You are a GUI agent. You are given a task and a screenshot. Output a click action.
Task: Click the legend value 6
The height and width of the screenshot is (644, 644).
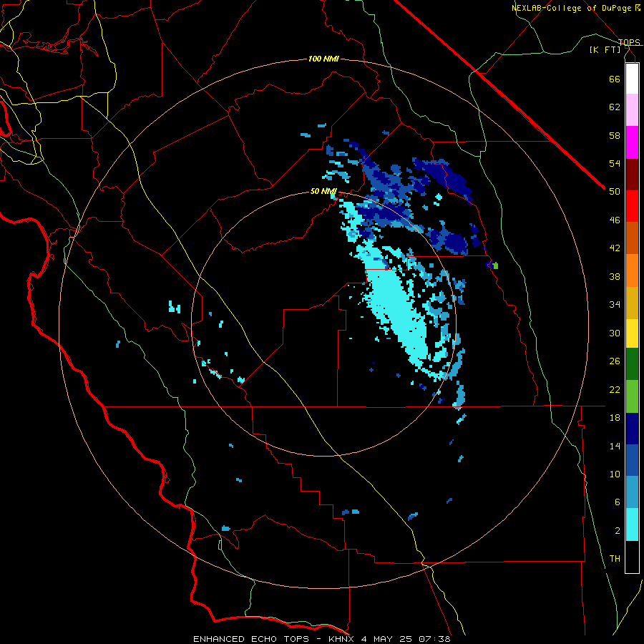(x=617, y=502)
